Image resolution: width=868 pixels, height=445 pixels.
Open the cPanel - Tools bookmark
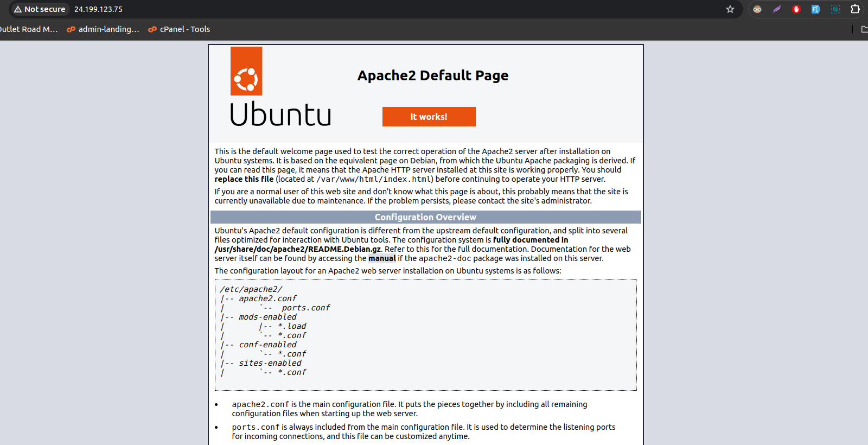(179, 29)
